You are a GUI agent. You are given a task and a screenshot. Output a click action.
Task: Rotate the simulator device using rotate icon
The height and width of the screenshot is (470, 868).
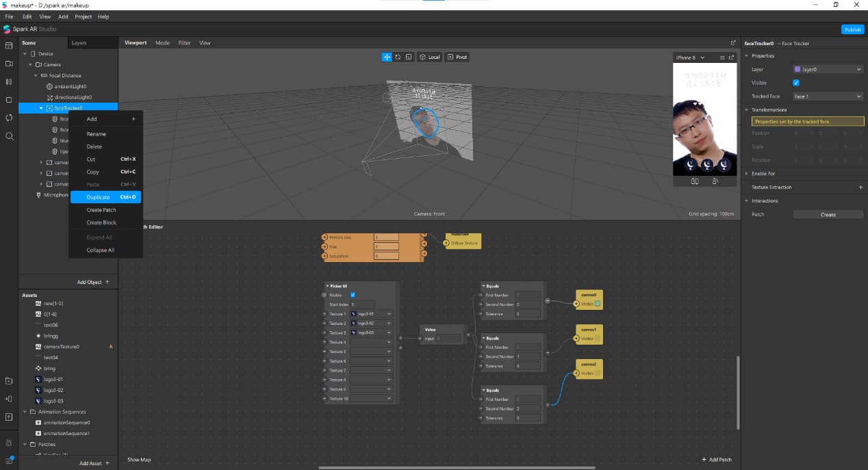coord(715,181)
